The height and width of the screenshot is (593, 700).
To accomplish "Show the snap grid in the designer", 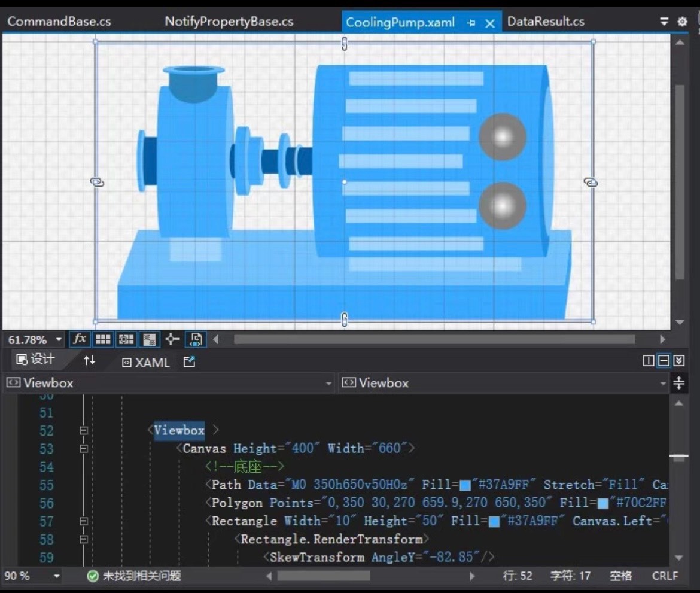I will [103, 339].
